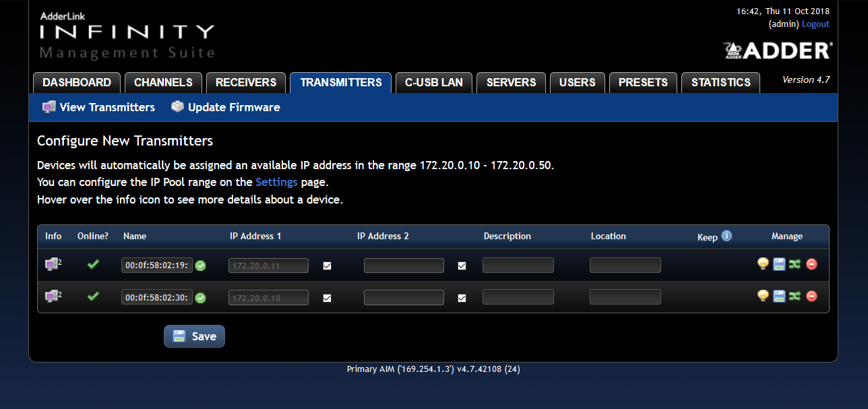868x409 pixels.
Task: Click the Name field containing 00:0f:58:02:19
Action: [157, 265]
